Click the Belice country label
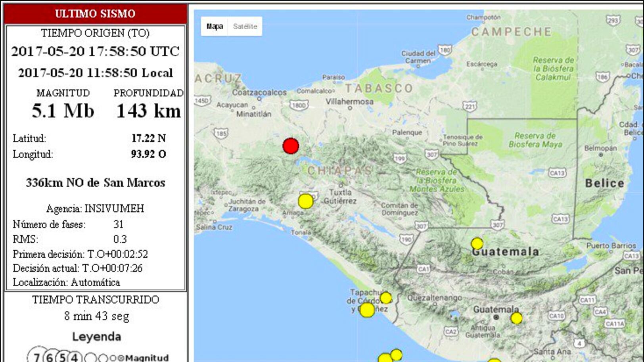 click(x=605, y=183)
